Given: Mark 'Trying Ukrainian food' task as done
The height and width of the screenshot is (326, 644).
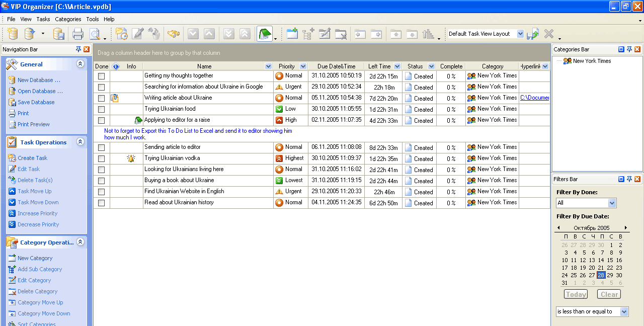Looking at the screenshot, I should point(102,109).
